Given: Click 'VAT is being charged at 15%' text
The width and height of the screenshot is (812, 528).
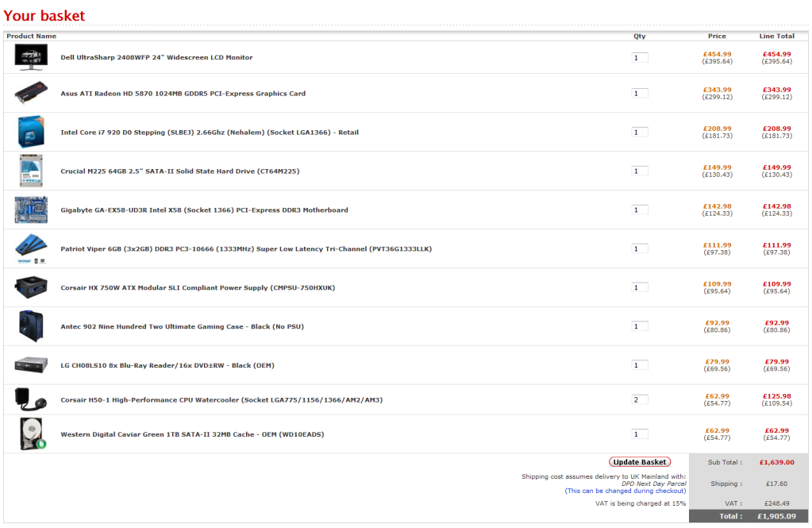Looking at the screenshot, I should point(641,503).
